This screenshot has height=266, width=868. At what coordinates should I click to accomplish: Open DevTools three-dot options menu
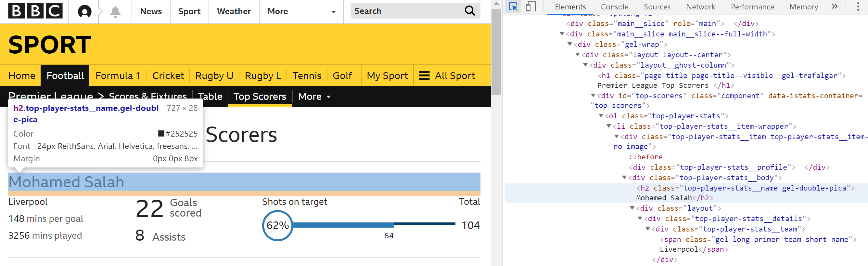(x=858, y=7)
